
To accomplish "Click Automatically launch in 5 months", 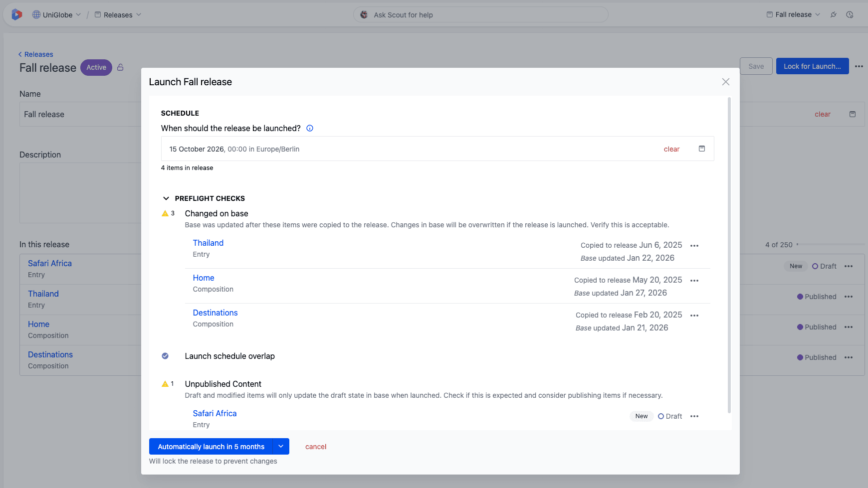I will 211,447.
